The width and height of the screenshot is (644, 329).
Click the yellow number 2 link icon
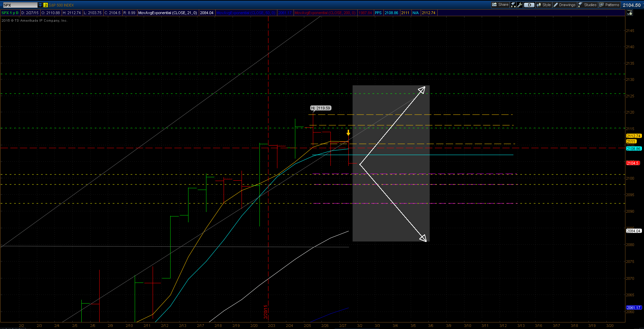tap(45, 5)
